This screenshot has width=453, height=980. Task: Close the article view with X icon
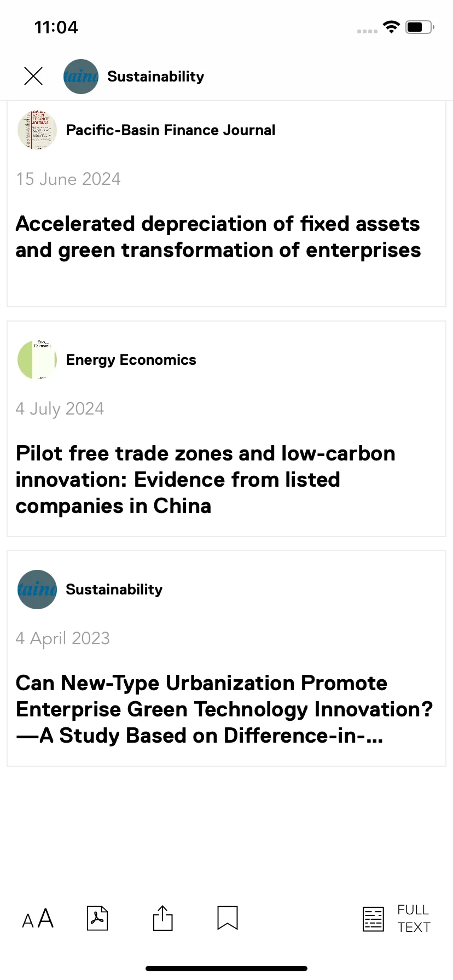pyautogui.click(x=33, y=76)
